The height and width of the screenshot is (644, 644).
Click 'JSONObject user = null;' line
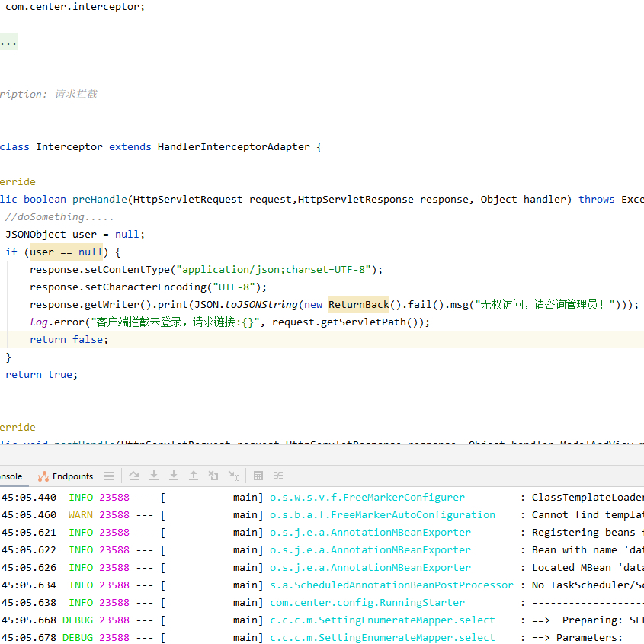[x=75, y=235]
